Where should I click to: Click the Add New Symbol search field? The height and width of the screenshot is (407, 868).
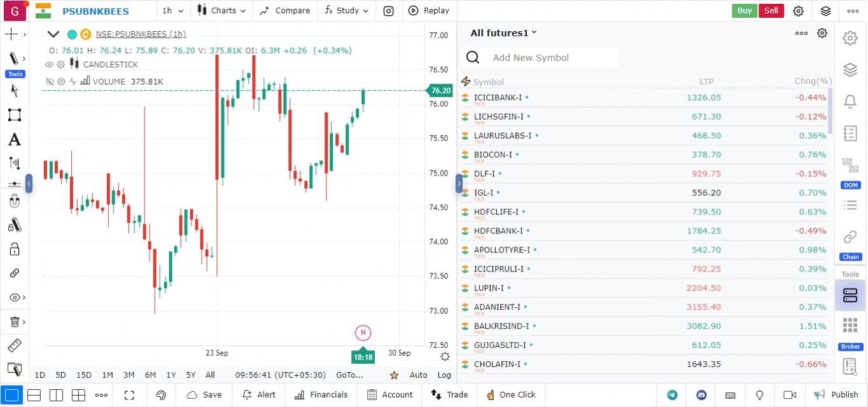(554, 58)
